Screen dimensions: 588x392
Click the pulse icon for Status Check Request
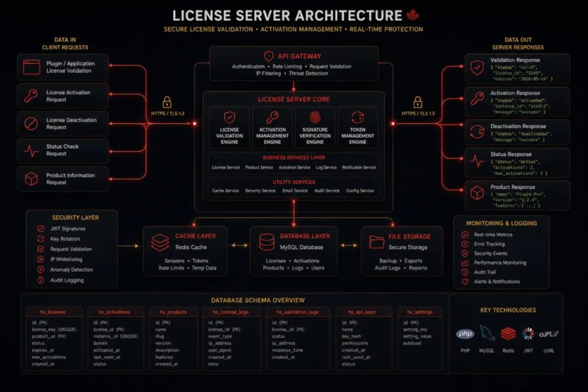[31, 150]
